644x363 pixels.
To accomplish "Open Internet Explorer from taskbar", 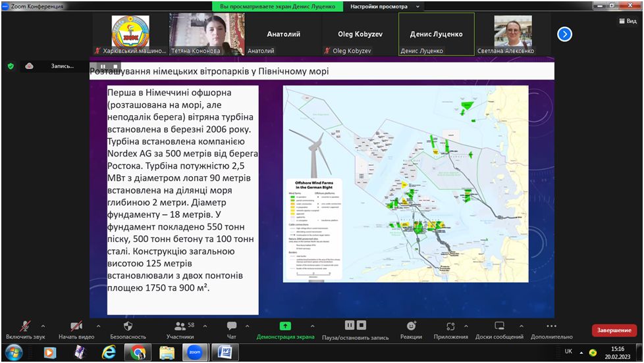I will (x=109, y=352).
